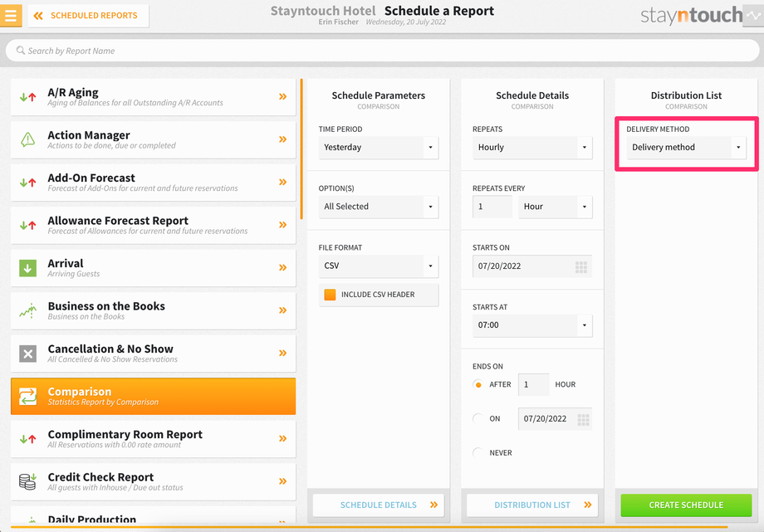
Task: Select the Ends On After radio button
Action: coord(478,385)
